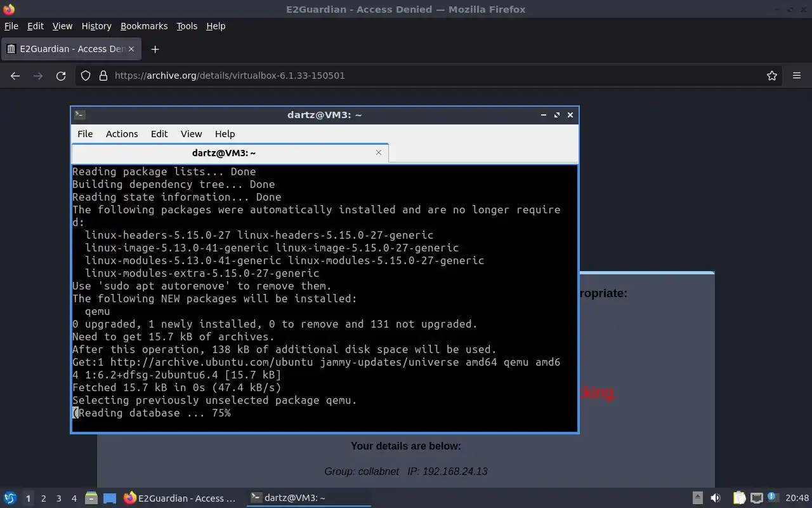The image size is (812, 508).
Task: Open the Firefox hamburger menu
Action: [797, 76]
